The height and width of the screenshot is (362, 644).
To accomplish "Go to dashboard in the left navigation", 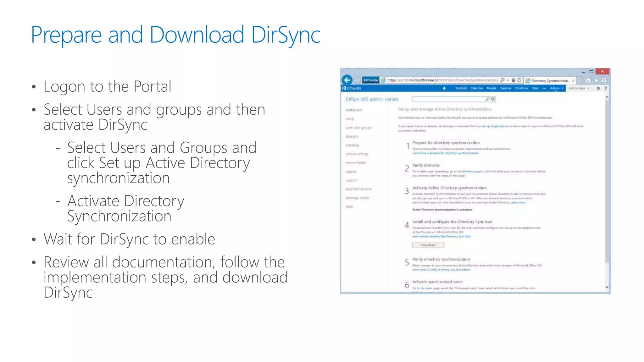I will click(x=354, y=110).
